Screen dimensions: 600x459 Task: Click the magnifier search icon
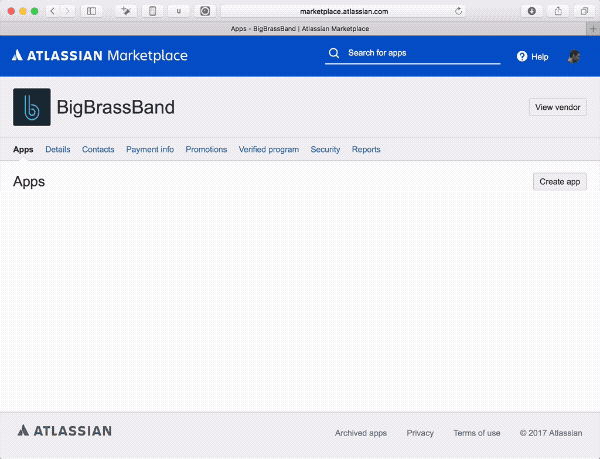(334, 53)
